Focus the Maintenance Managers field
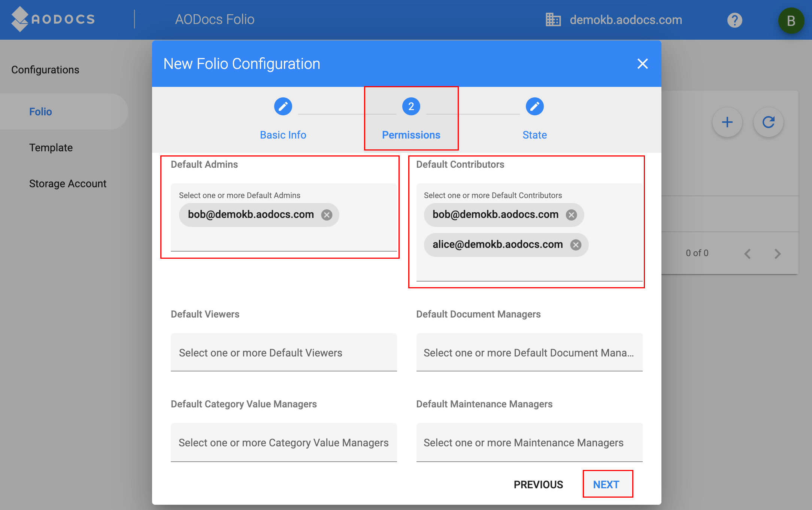This screenshot has width=812, height=510. 529,442
